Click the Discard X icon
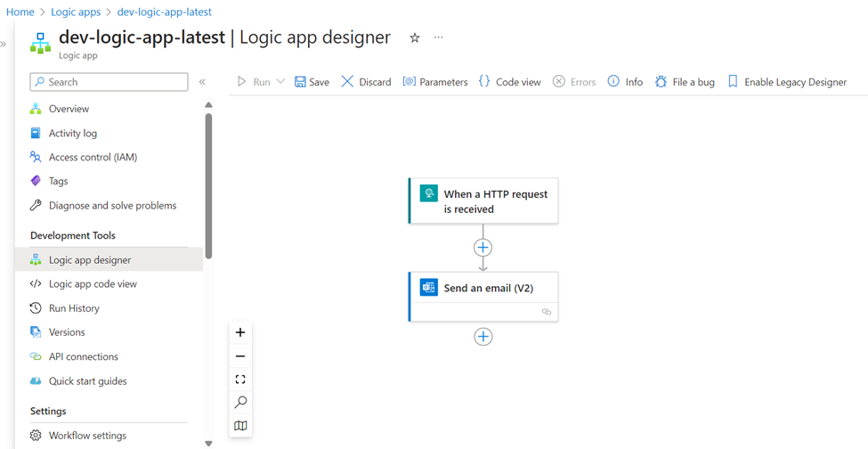868x449 pixels. click(x=347, y=82)
